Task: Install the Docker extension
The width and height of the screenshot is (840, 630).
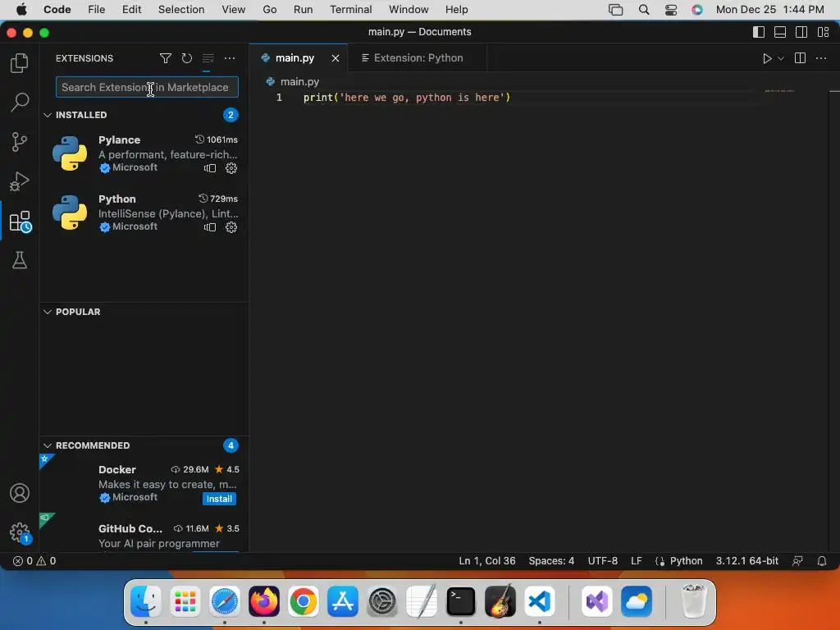Action: [219, 499]
